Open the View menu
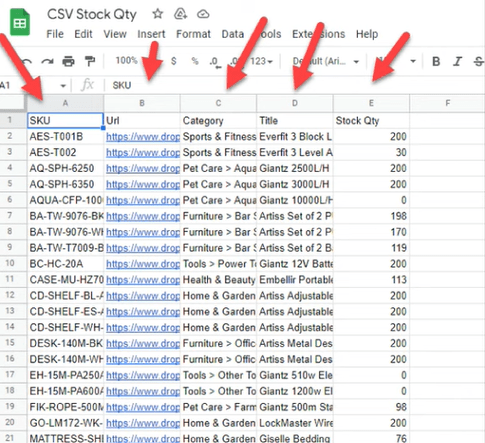This screenshot has width=485, height=443. pos(115,34)
